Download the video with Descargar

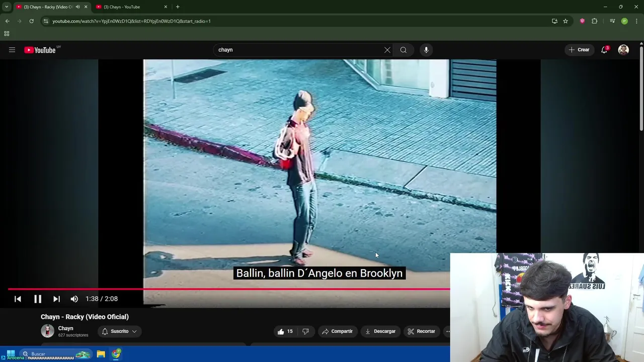(380, 331)
